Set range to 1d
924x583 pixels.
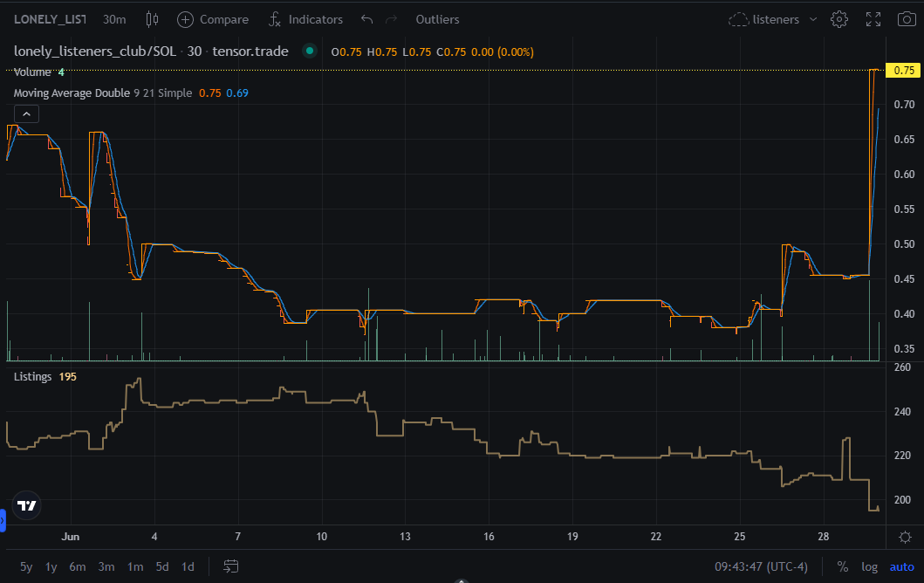pyautogui.click(x=188, y=566)
